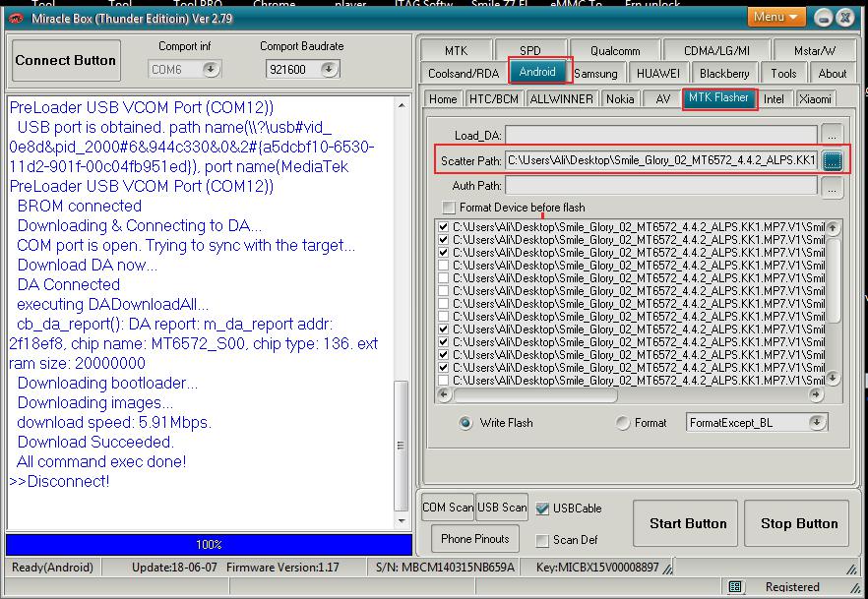
Task: Select the Android tab
Action: coord(537,72)
